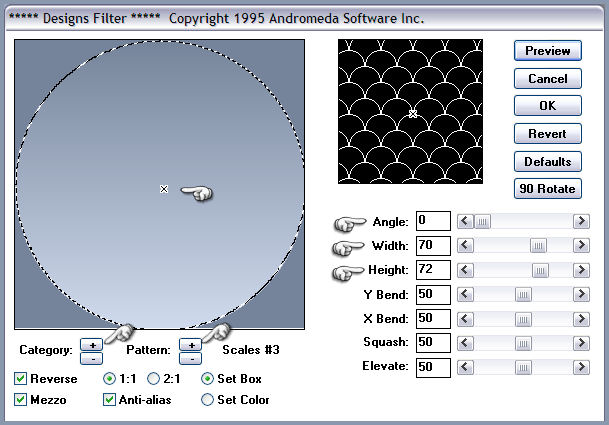
Task: Advance to next Pattern with plus button
Action: click(191, 345)
